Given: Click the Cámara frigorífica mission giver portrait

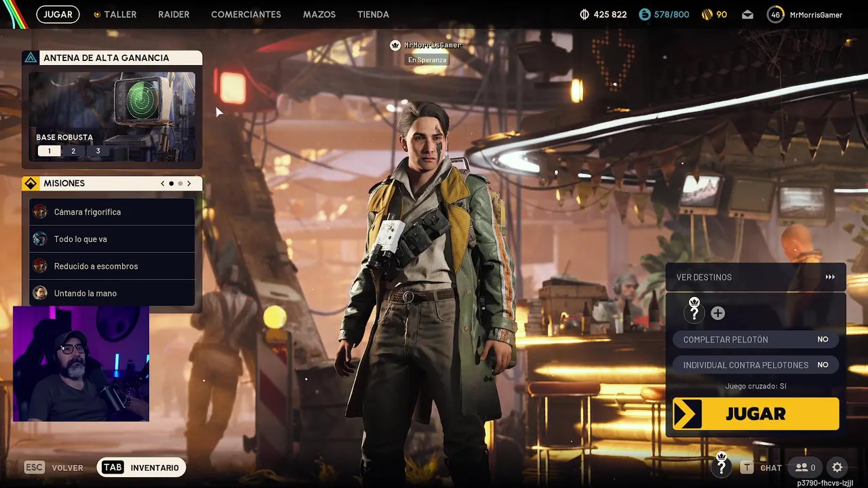Looking at the screenshot, I should (40, 211).
